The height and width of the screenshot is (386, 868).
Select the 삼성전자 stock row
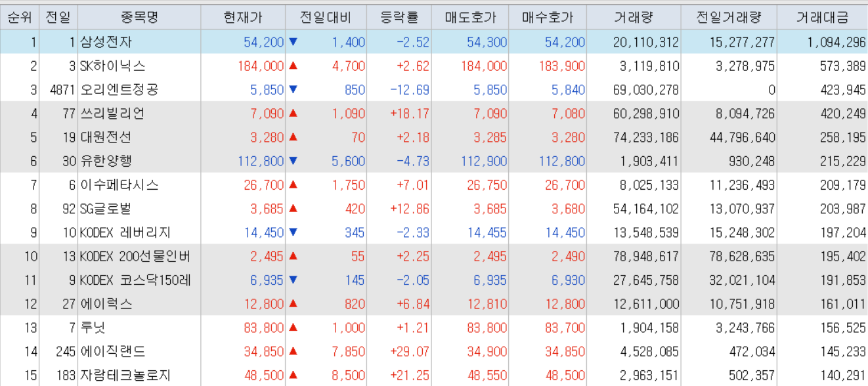(x=434, y=42)
